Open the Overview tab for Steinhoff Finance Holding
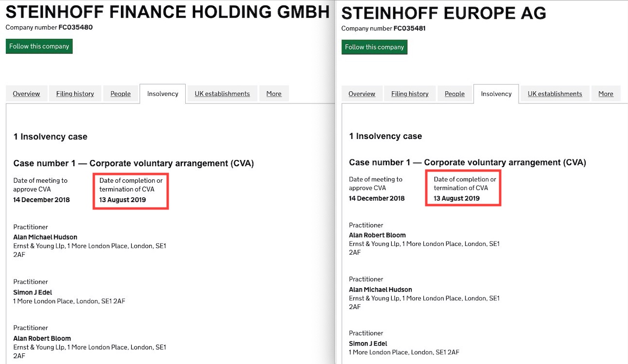This screenshot has height=364, width=628. [26, 93]
